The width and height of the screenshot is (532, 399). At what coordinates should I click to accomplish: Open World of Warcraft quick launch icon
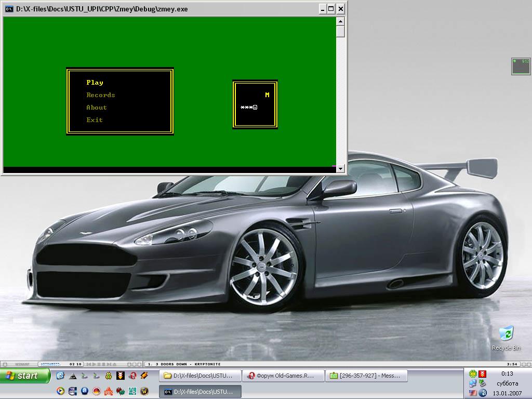[145, 391]
